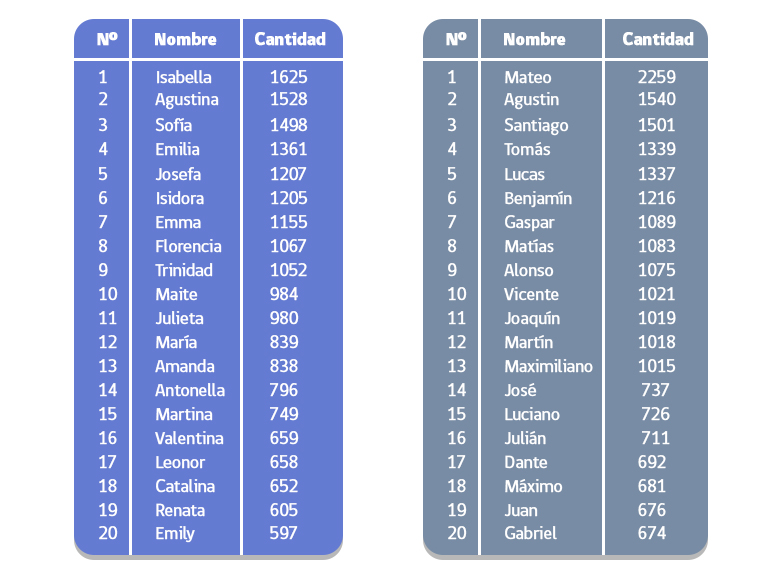Screen dimensions: 781x586
Task: Select the quantity 597
Action: [283, 534]
